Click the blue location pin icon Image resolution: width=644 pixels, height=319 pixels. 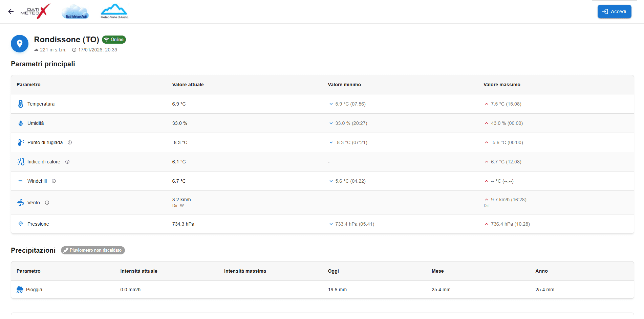[x=20, y=44]
